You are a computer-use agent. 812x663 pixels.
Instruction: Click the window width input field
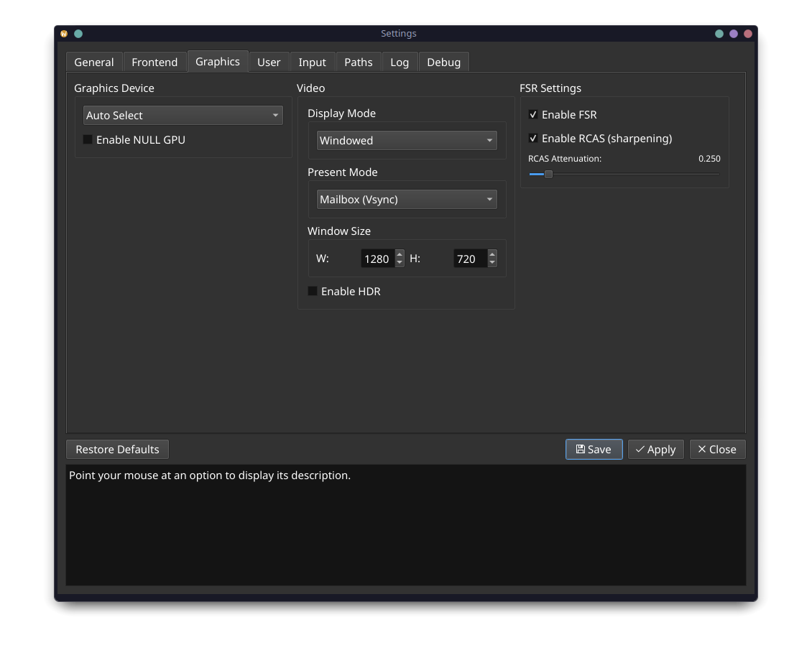(377, 259)
